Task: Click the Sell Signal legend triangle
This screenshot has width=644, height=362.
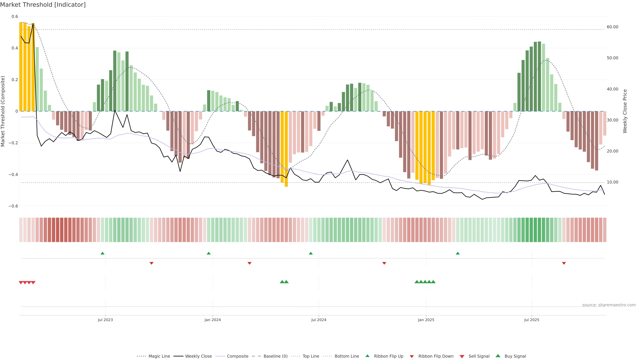Action: 462,356
